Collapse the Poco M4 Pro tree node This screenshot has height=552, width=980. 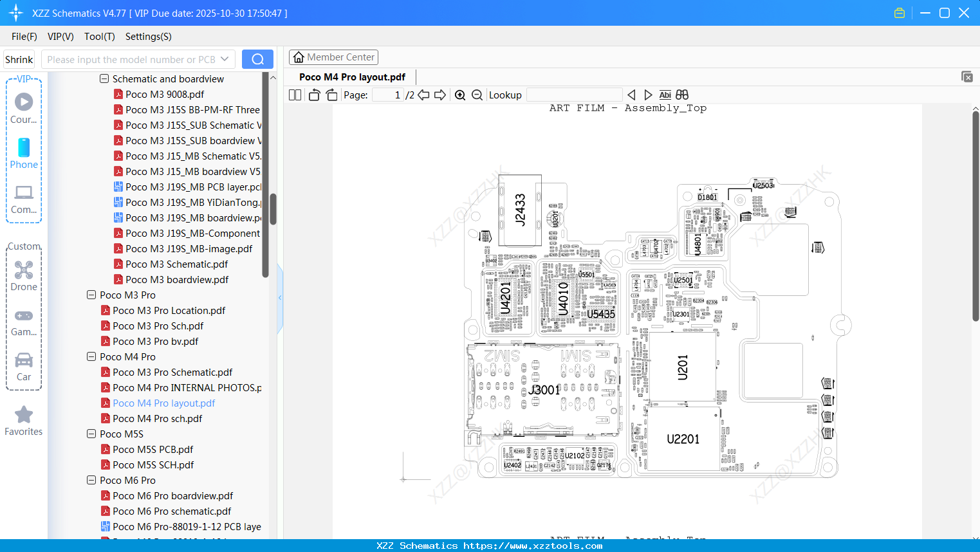tap(91, 356)
